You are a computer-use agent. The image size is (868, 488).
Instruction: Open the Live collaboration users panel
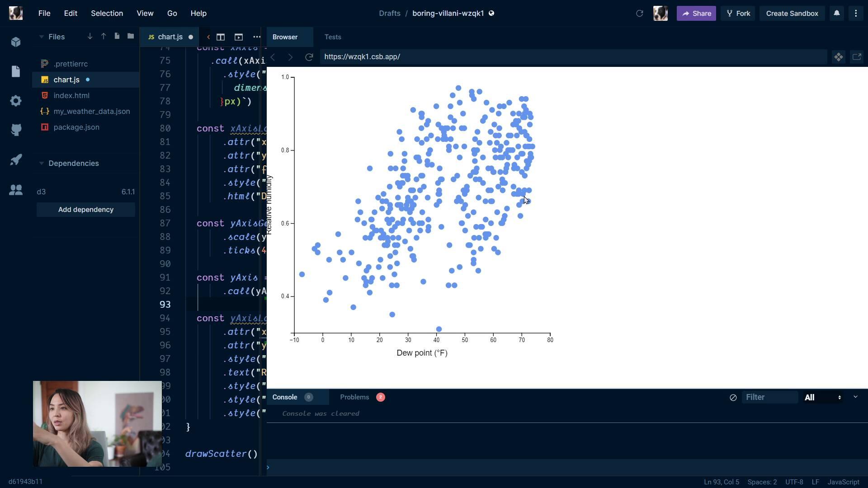point(16,190)
